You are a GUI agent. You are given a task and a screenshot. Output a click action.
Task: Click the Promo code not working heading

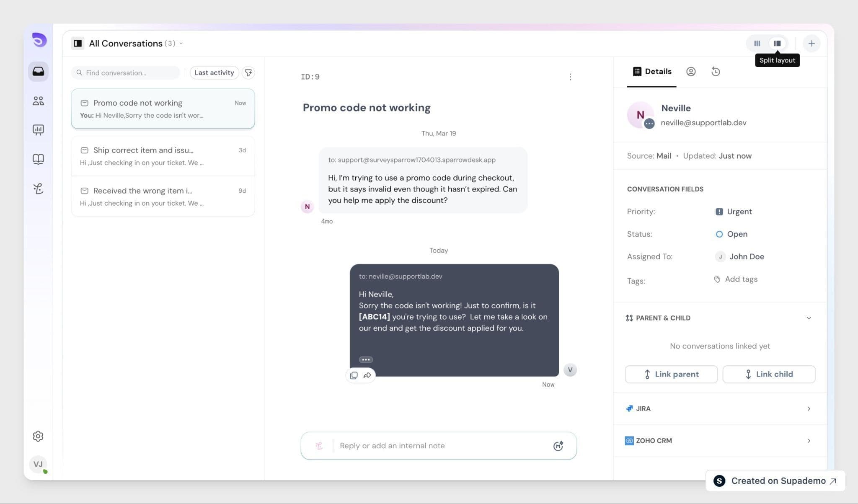coord(367,108)
